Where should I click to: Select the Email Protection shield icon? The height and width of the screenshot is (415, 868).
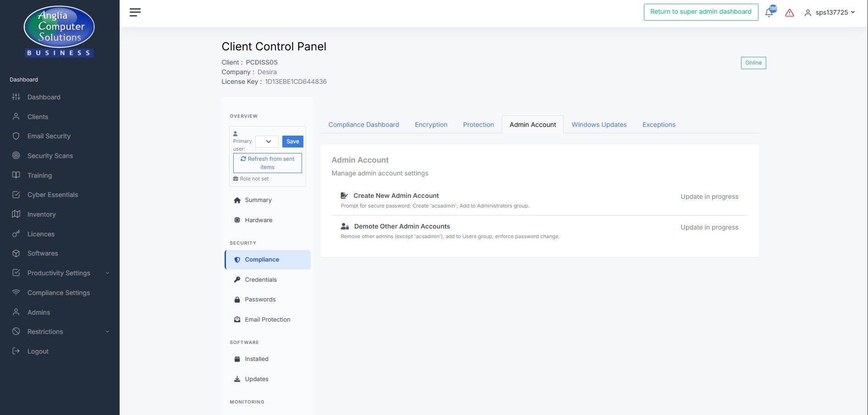tap(237, 319)
